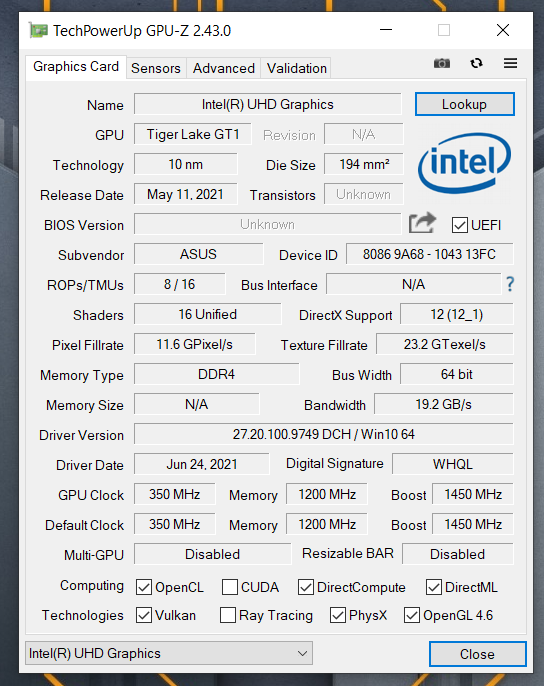The height and width of the screenshot is (686, 544).
Task: Click the screenshot camera icon
Action: click(442, 63)
